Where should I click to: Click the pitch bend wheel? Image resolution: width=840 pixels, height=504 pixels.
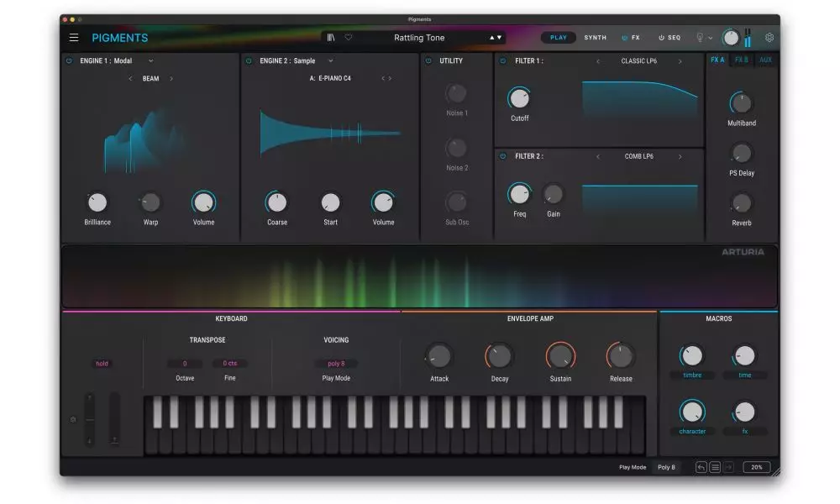tap(90, 419)
